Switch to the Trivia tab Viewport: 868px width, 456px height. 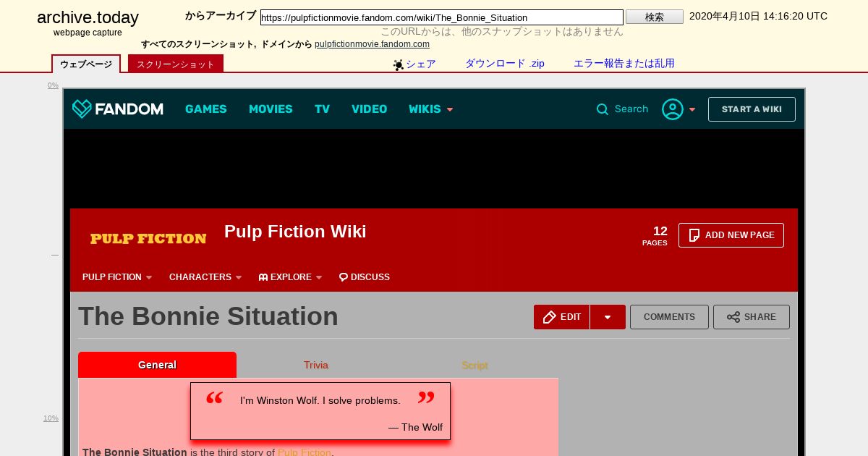coord(316,365)
